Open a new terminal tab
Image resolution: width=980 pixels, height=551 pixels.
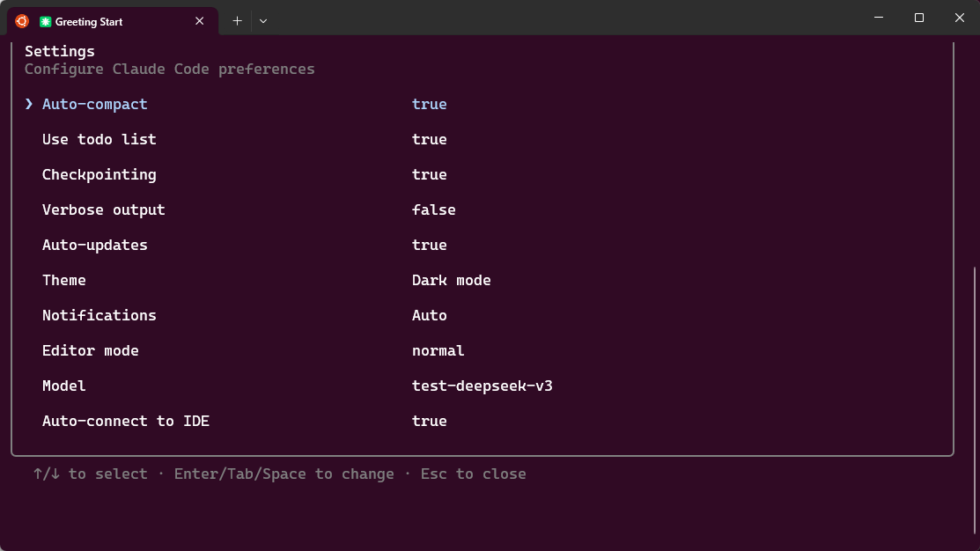[237, 21]
